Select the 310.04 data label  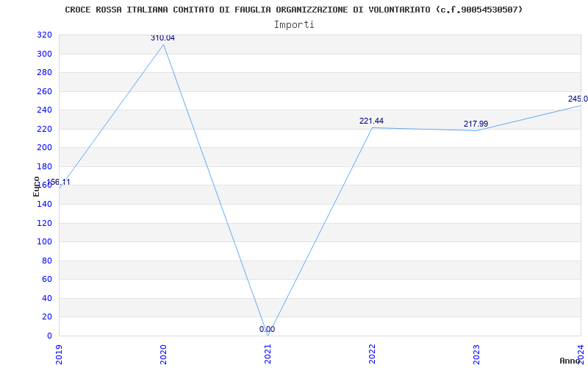tap(162, 38)
